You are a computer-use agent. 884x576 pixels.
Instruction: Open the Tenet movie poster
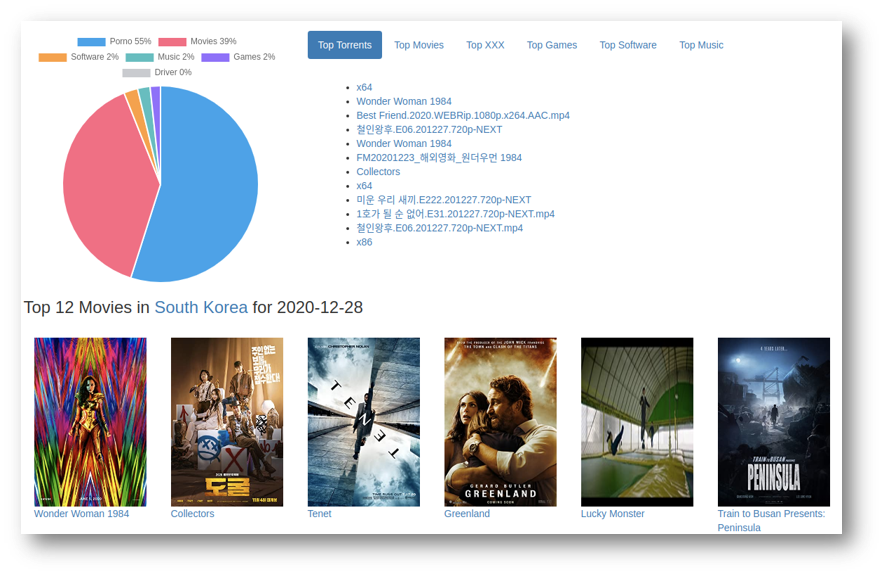pyautogui.click(x=364, y=422)
